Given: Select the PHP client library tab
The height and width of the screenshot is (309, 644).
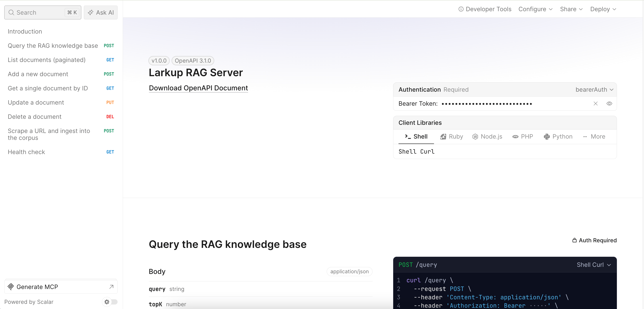Looking at the screenshot, I should pos(523,137).
